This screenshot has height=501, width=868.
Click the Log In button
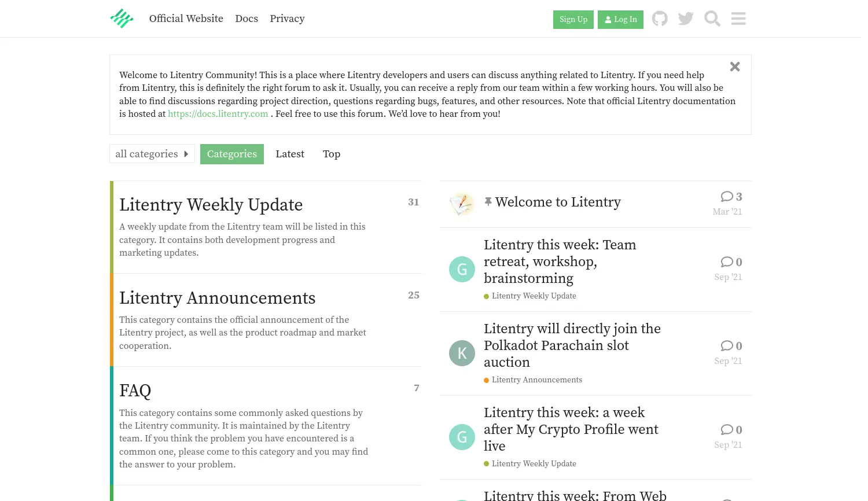tap(620, 19)
